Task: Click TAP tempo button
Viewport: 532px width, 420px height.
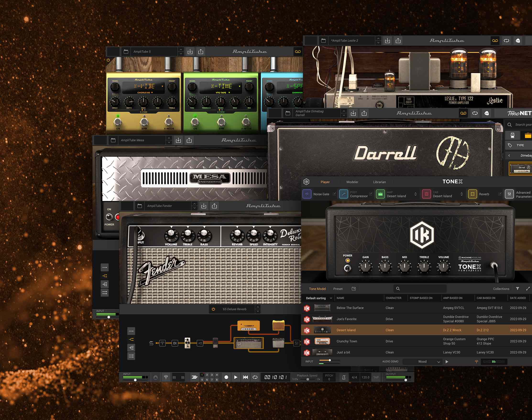Action: tap(376, 377)
